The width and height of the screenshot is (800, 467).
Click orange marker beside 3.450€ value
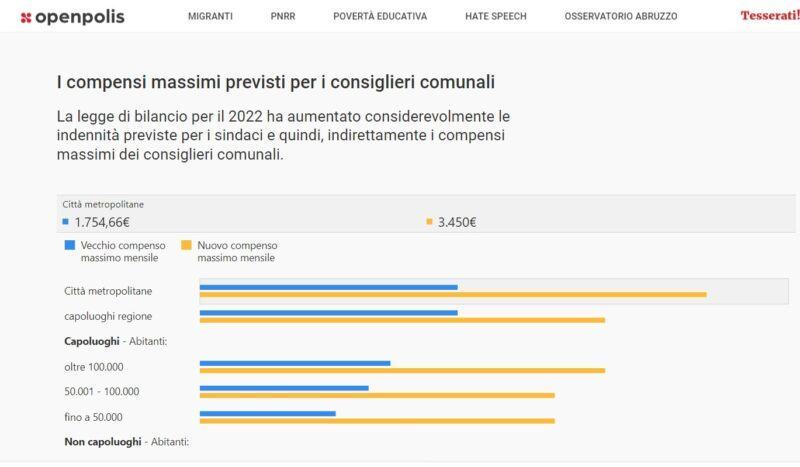tap(429, 222)
